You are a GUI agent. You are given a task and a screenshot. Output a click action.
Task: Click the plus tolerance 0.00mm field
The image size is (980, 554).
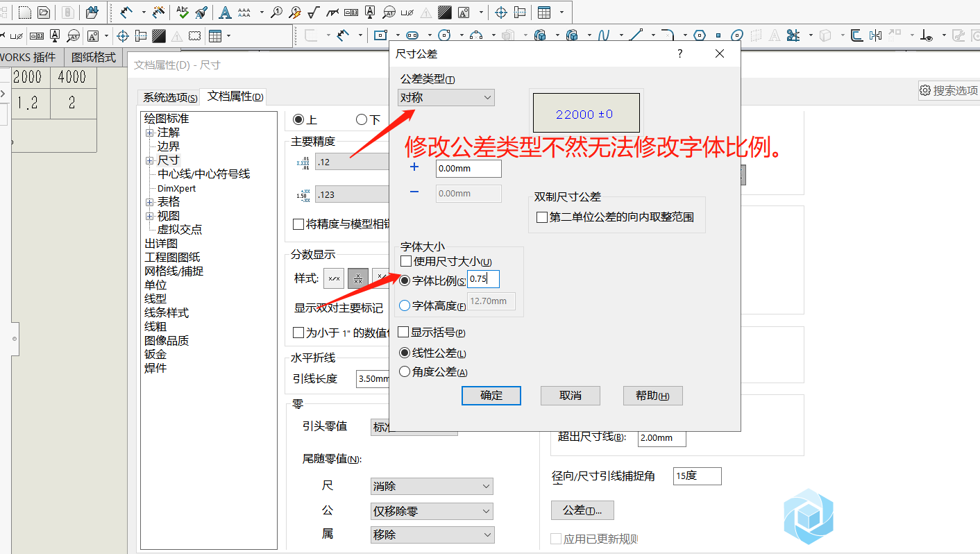[468, 168]
